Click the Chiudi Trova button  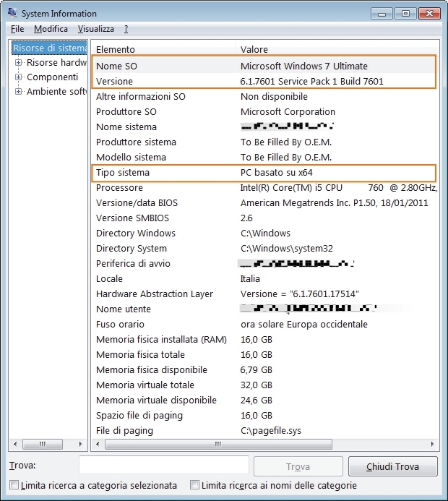coord(393,466)
